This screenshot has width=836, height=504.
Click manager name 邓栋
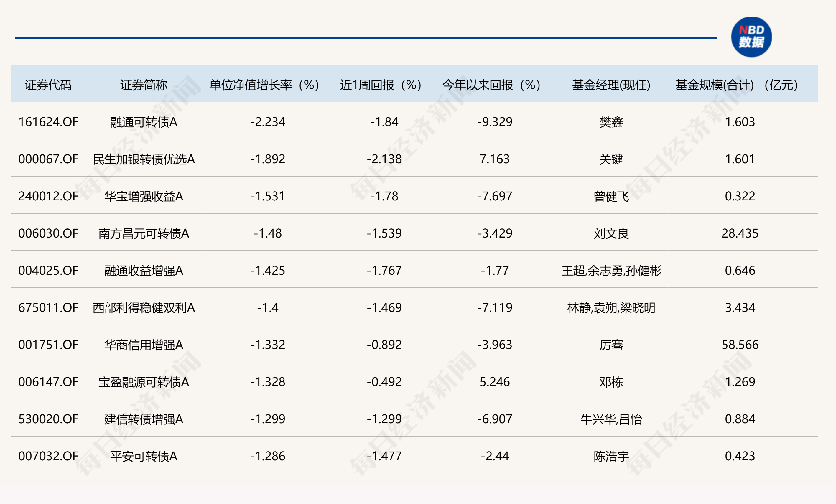point(611,382)
